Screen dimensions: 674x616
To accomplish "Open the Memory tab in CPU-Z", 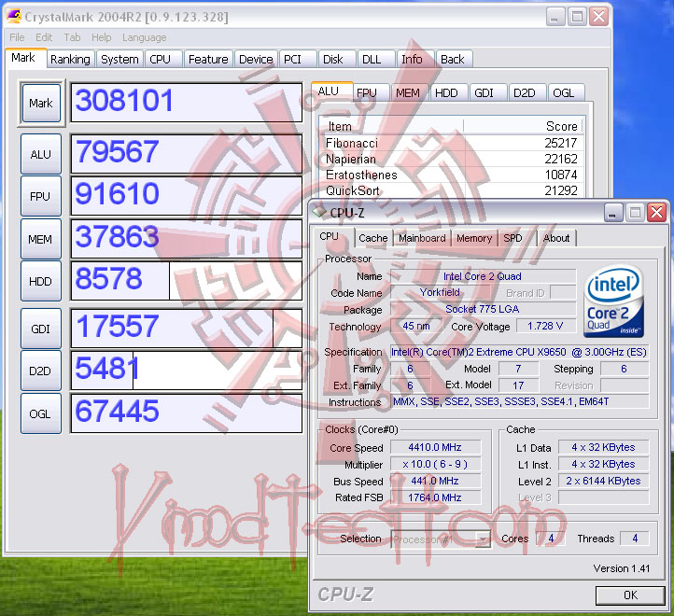I will (474, 238).
